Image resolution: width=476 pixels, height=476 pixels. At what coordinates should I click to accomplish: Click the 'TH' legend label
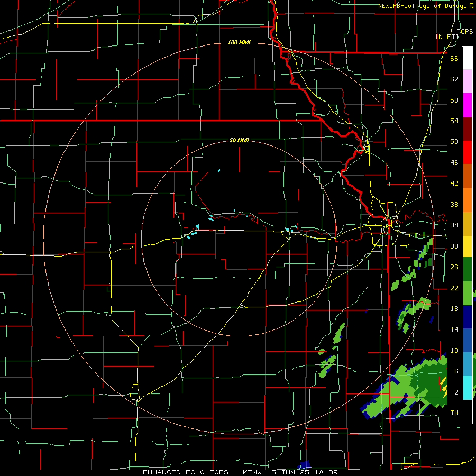point(454,413)
